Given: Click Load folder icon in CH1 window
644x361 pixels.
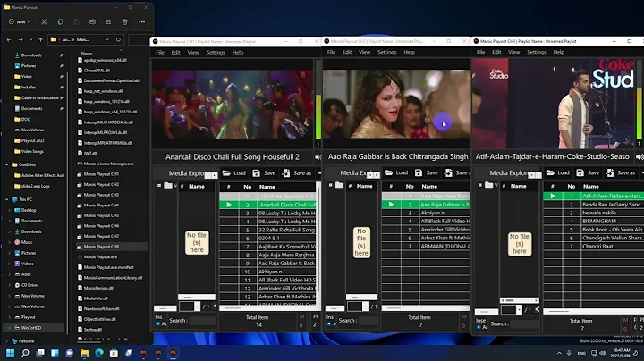Looking at the screenshot, I should 226,173.
